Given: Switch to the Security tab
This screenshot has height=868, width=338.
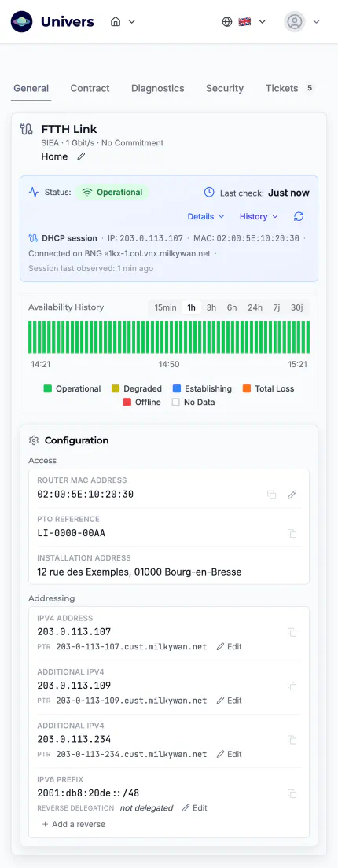Looking at the screenshot, I should [225, 89].
